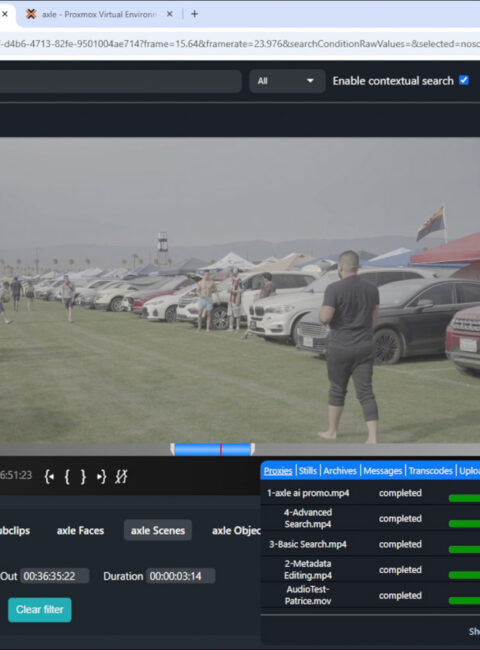Image resolution: width=480 pixels, height=650 pixels.
Task: Close the axle Proxmox browser tab
Action: pyautogui.click(x=170, y=14)
